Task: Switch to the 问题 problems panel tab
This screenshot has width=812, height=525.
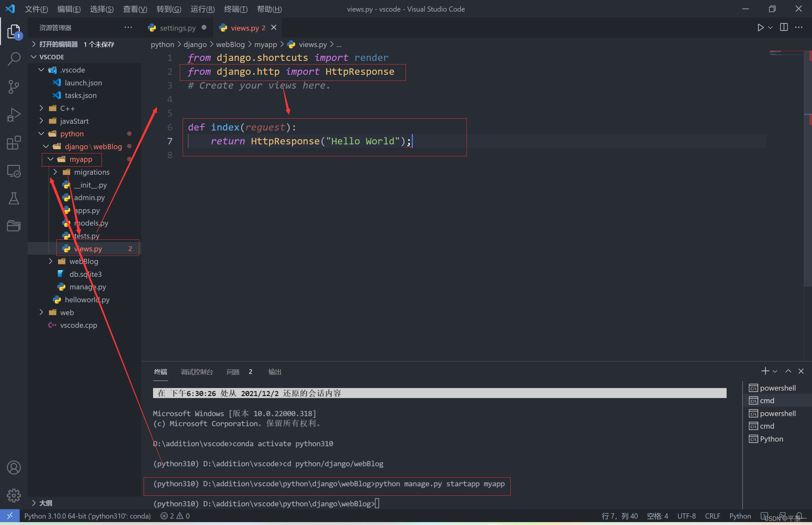Action: [233, 372]
